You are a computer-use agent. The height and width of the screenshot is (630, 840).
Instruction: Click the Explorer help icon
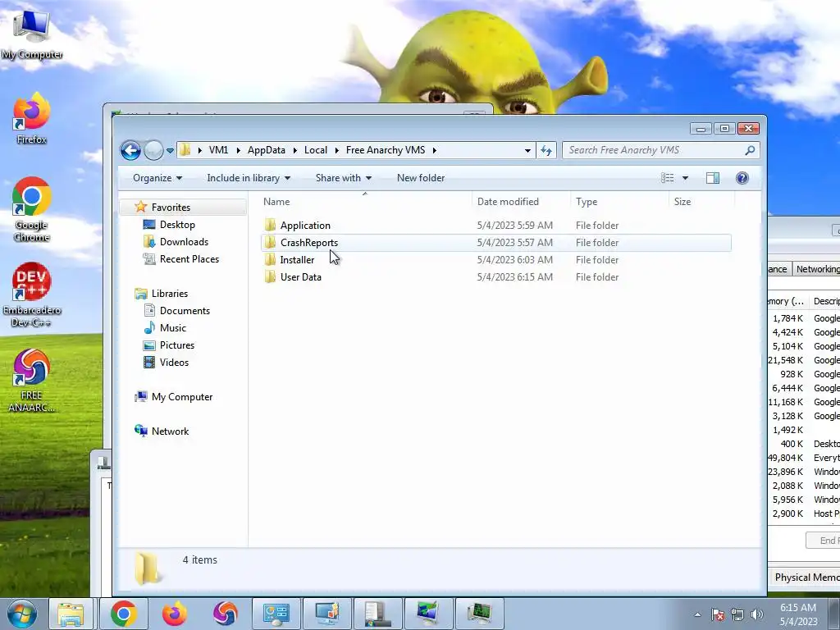point(742,178)
